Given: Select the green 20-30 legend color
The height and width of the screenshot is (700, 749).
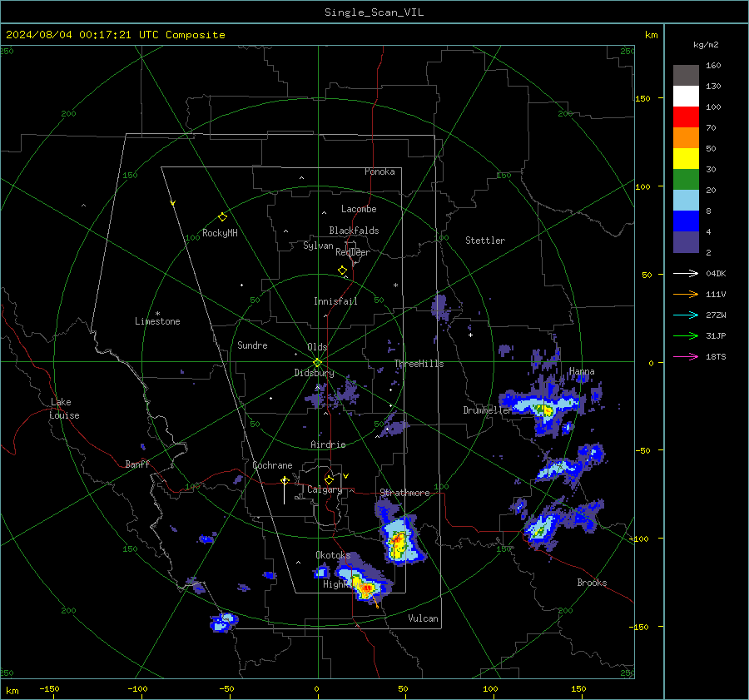Looking at the screenshot, I should [686, 180].
